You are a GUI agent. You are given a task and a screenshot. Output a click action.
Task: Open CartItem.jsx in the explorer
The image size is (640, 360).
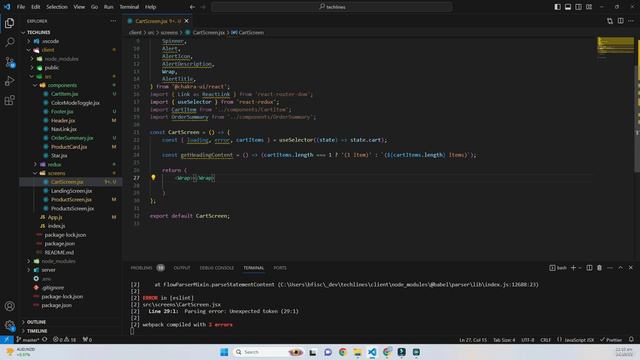(64, 94)
